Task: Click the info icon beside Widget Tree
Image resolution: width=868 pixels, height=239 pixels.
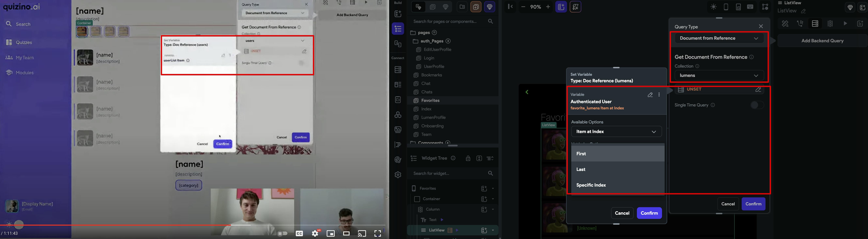Action: (x=453, y=158)
